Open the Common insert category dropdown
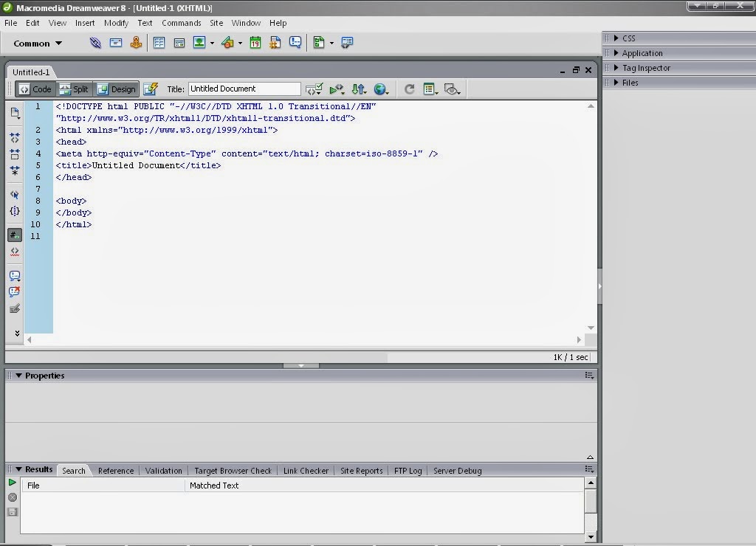This screenshot has width=756, height=546. click(x=38, y=44)
